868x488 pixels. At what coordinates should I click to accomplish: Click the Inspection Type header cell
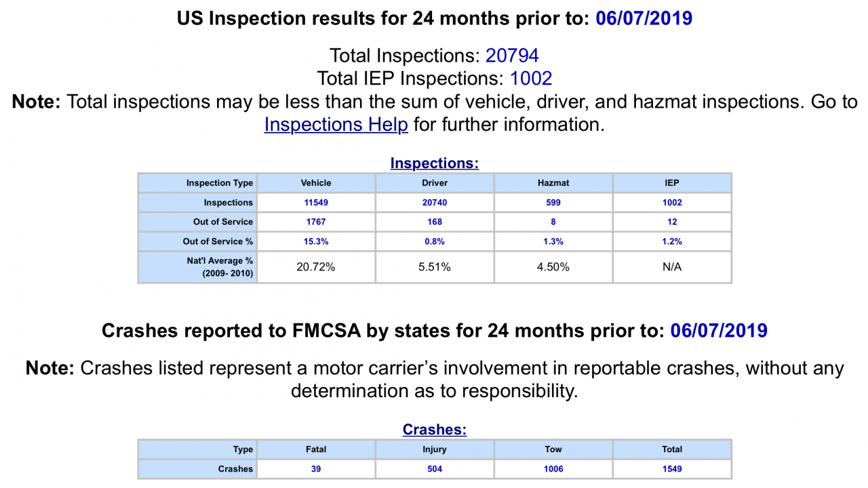click(197, 183)
